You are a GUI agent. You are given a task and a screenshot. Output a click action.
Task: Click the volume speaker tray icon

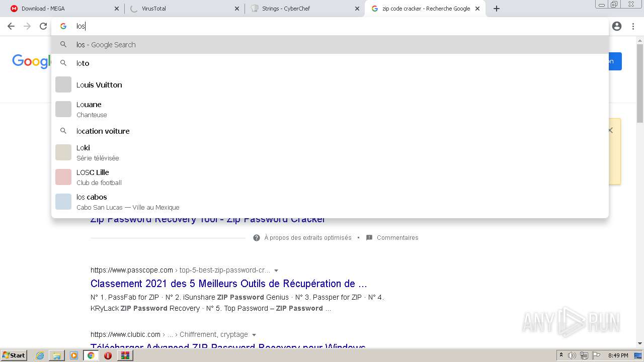573,355
